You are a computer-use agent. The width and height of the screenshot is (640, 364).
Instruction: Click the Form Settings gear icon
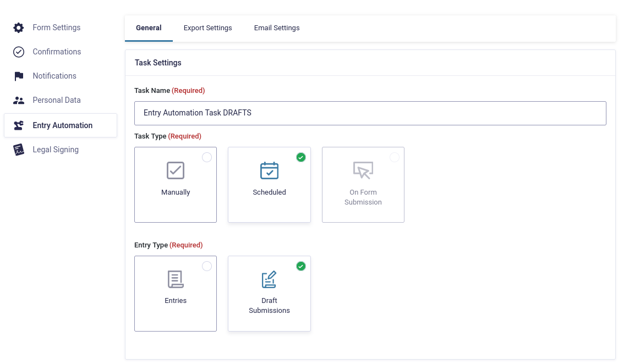pyautogui.click(x=19, y=27)
